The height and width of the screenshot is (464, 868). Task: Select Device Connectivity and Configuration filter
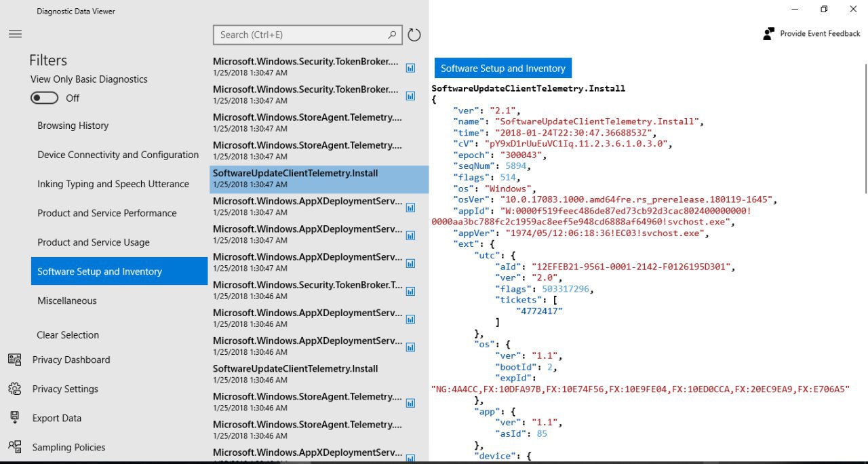(x=118, y=155)
